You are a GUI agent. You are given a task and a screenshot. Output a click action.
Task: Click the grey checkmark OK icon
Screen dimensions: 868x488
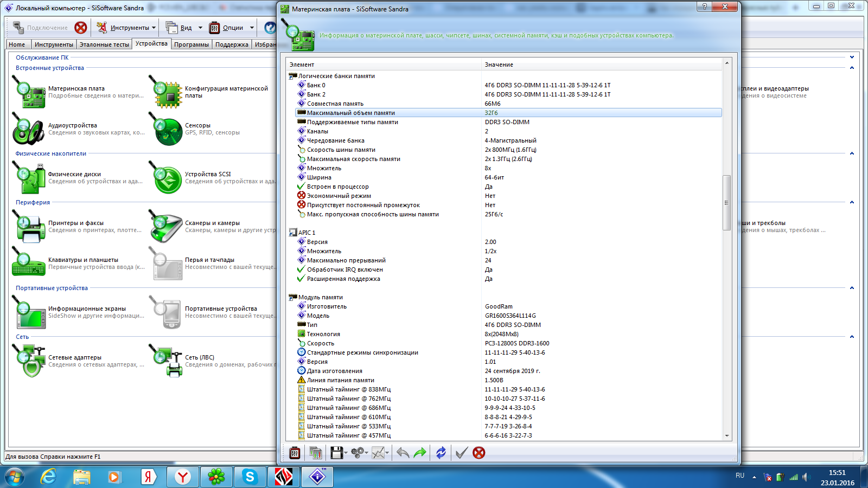[x=461, y=453]
